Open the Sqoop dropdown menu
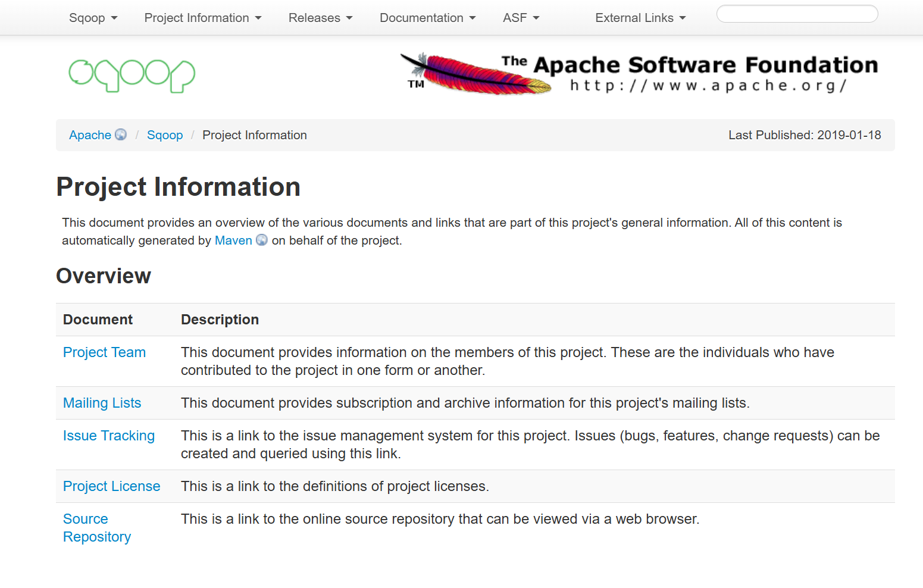The width and height of the screenshot is (923, 588). [x=93, y=18]
